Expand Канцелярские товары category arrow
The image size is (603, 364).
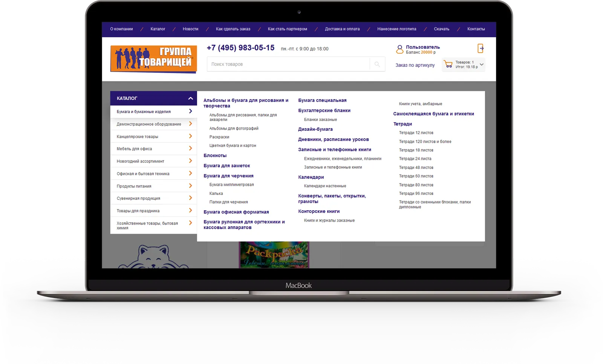click(190, 136)
